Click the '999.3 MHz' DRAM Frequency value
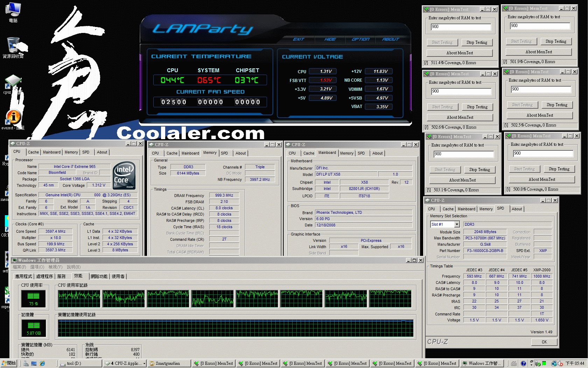Screen dimensions: 588x368 [224, 196]
